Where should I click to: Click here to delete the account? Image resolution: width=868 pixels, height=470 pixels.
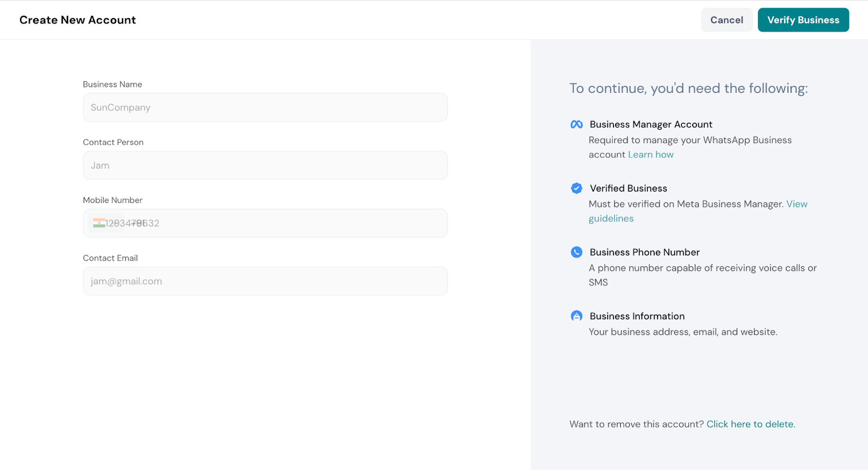[x=750, y=424]
